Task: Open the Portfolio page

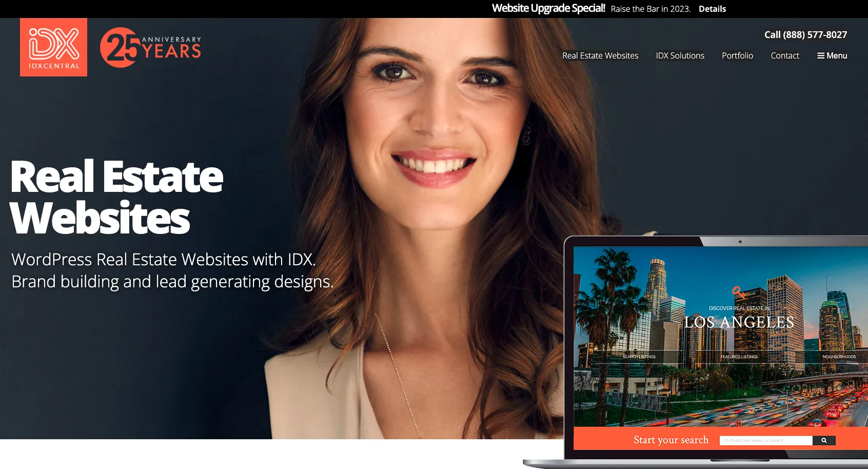Action: [737, 55]
